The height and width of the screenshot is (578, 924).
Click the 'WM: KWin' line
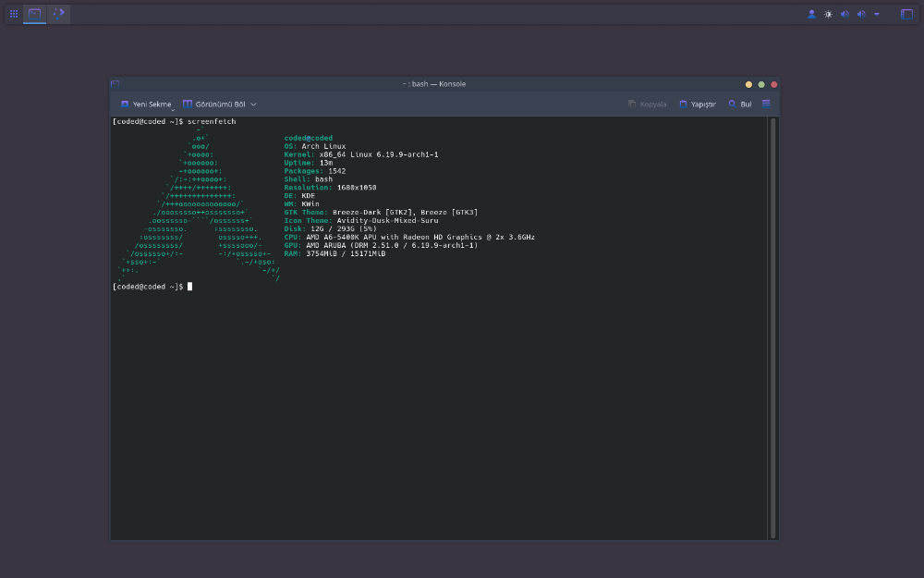[302, 204]
